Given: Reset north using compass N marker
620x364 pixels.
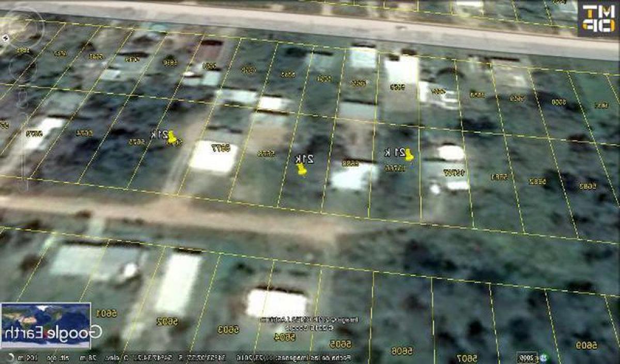Looking at the screenshot, I should pyautogui.click(x=5, y=38).
